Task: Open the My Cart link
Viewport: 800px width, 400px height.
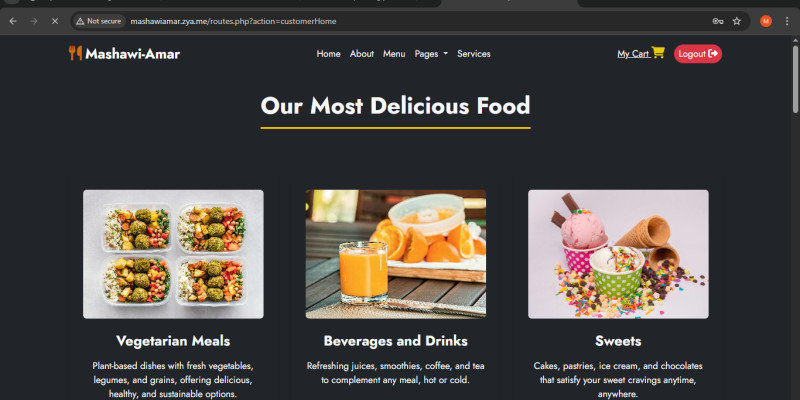Action: (641, 53)
